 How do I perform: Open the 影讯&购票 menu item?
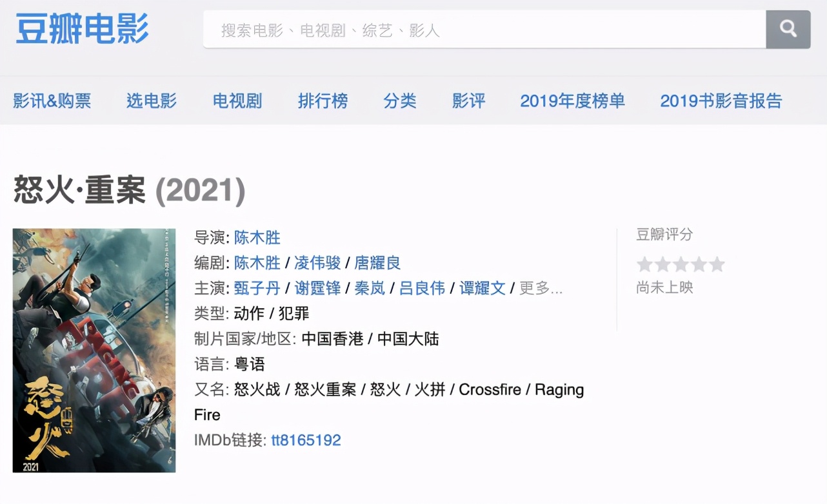tap(52, 101)
